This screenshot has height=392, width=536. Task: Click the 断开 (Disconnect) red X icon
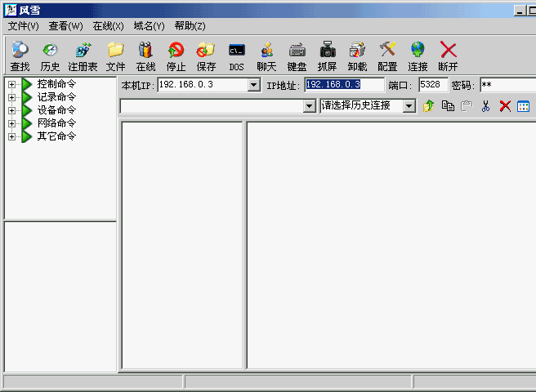click(448, 56)
